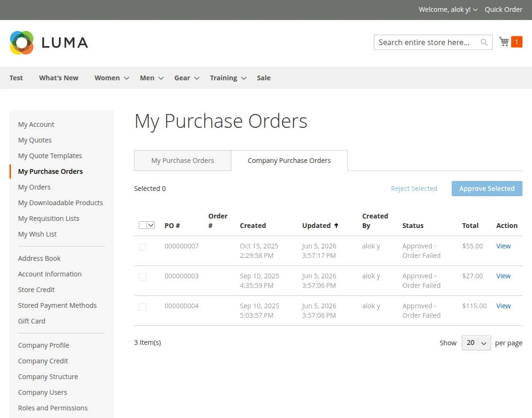Open My Orders in sidebar
Viewport: 532px width, 418px height.
tap(34, 187)
